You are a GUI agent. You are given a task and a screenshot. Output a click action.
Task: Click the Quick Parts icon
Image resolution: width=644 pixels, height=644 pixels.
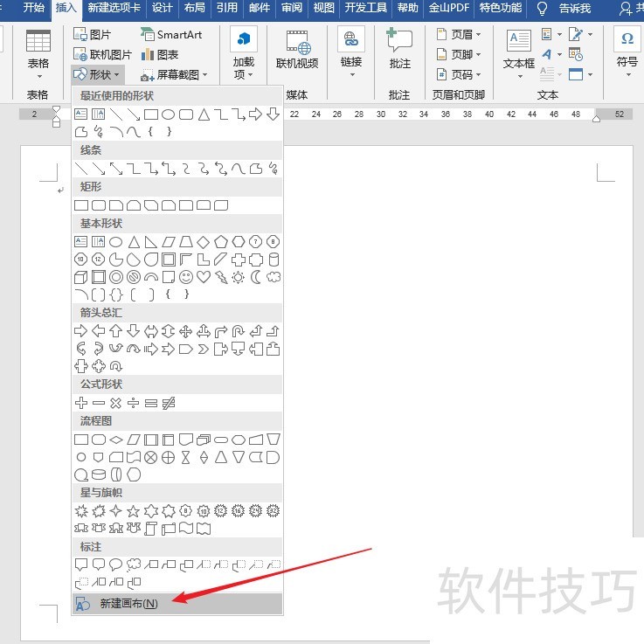coord(551,34)
